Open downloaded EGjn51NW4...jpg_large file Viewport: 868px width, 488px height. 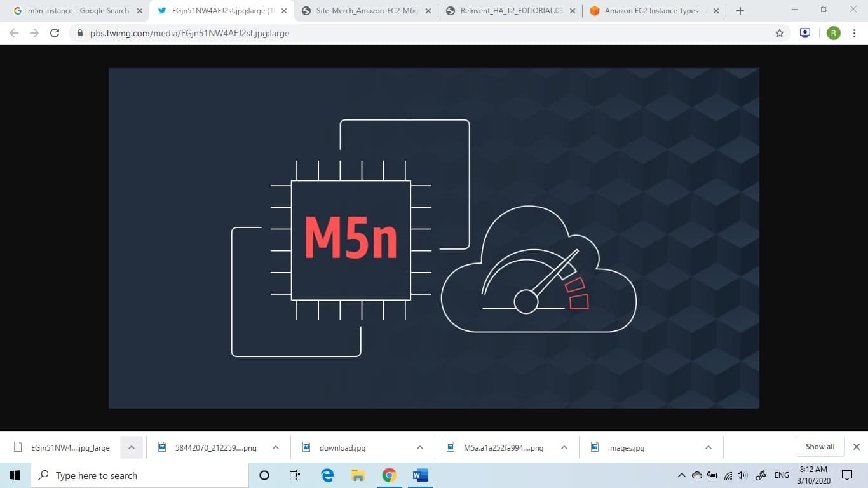[64, 447]
